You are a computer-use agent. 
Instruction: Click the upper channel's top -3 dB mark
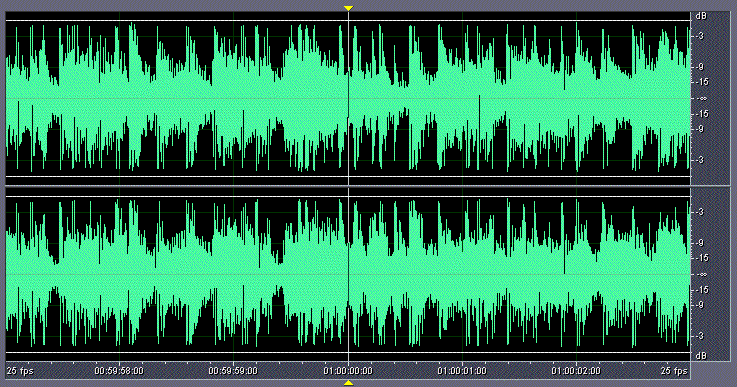700,36
